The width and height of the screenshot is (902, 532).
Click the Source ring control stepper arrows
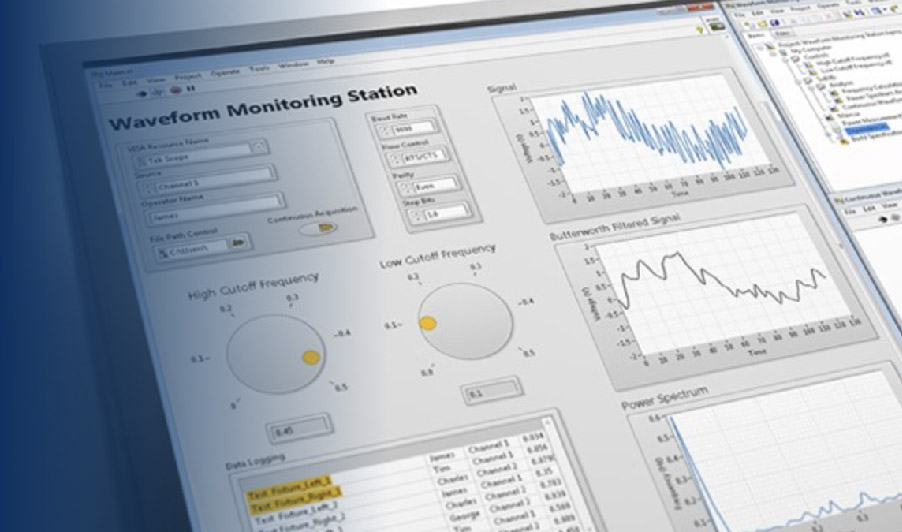point(147,188)
